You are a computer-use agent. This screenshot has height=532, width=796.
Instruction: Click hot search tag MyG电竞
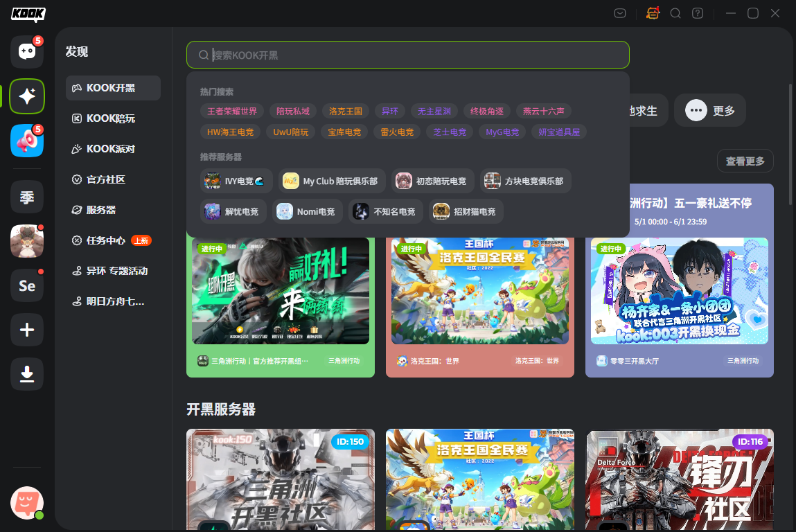[x=502, y=132]
